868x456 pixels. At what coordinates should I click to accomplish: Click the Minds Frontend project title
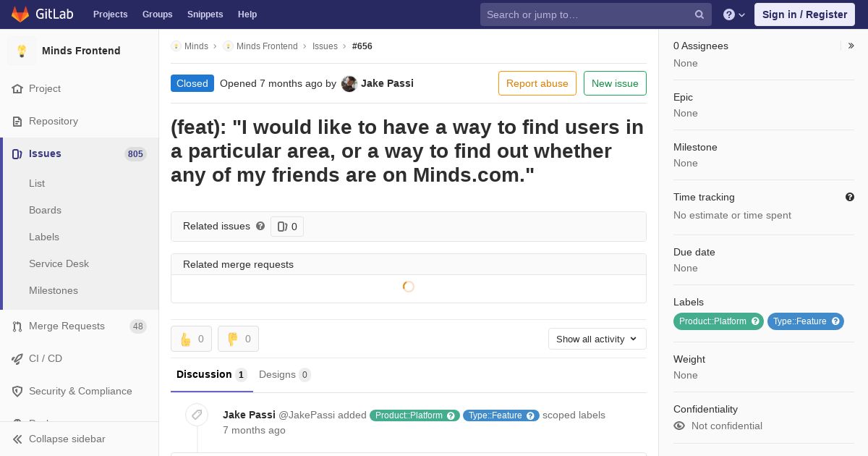click(81, 51)
